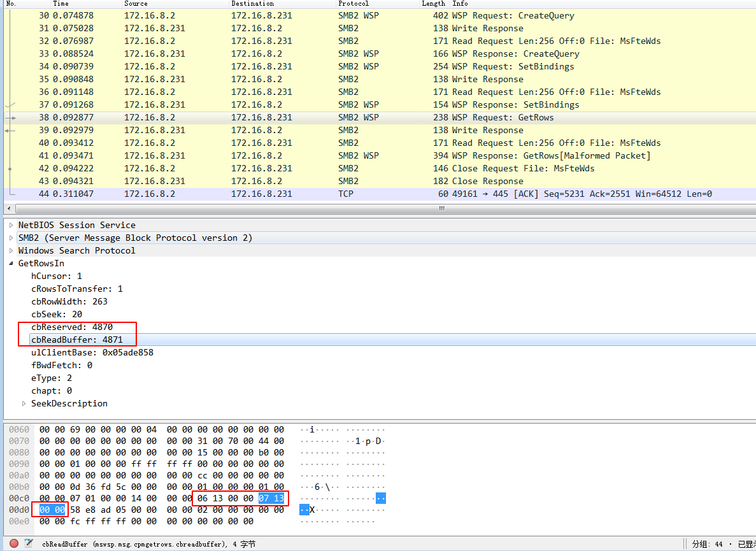Select the eType: 2 field
Viewport: 756px width, 551px height.
pos(52,378)
